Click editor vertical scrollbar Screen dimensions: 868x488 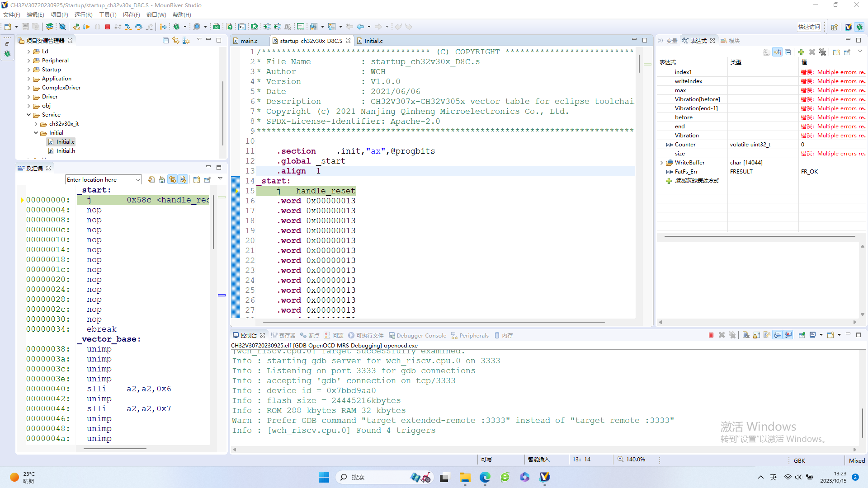coord(639,64)
